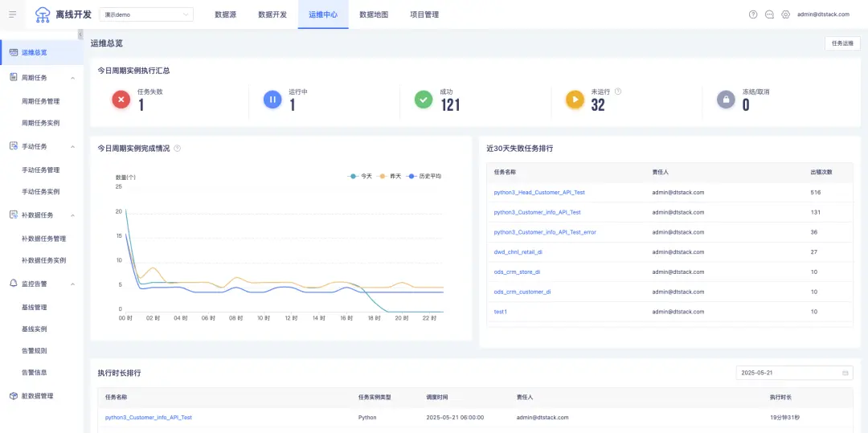
Task: Click the help icon beside 今日周期实例完成情况
Action: point(177,148)
